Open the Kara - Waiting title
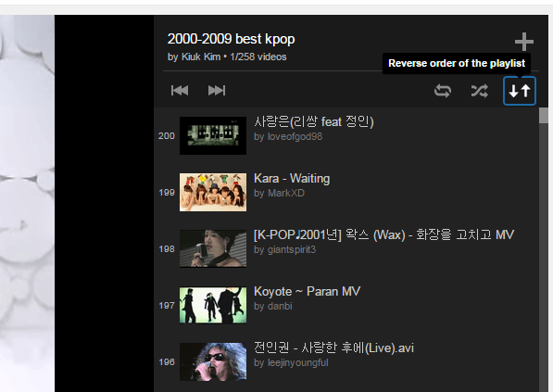The image size is (553, 392). (x=292, y=179)
